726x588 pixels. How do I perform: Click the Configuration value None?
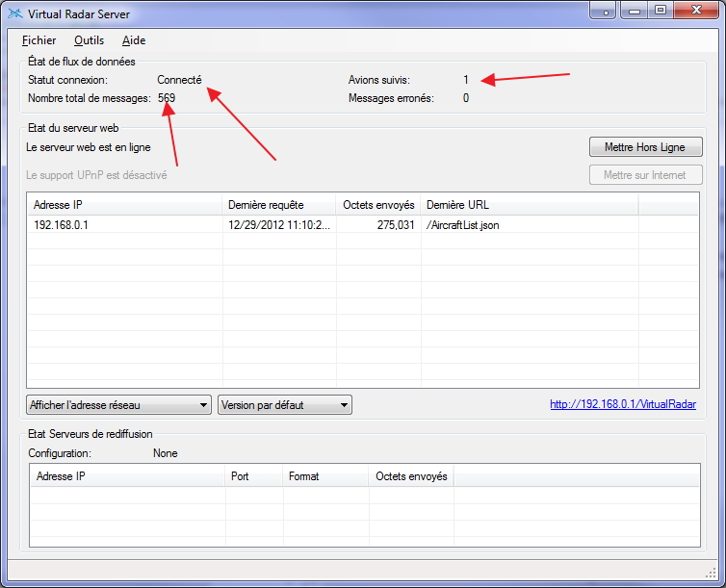point(166,453)
